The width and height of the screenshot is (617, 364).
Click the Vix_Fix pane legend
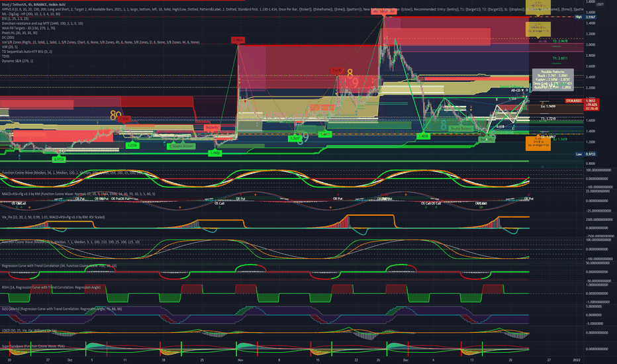[53, 217]
